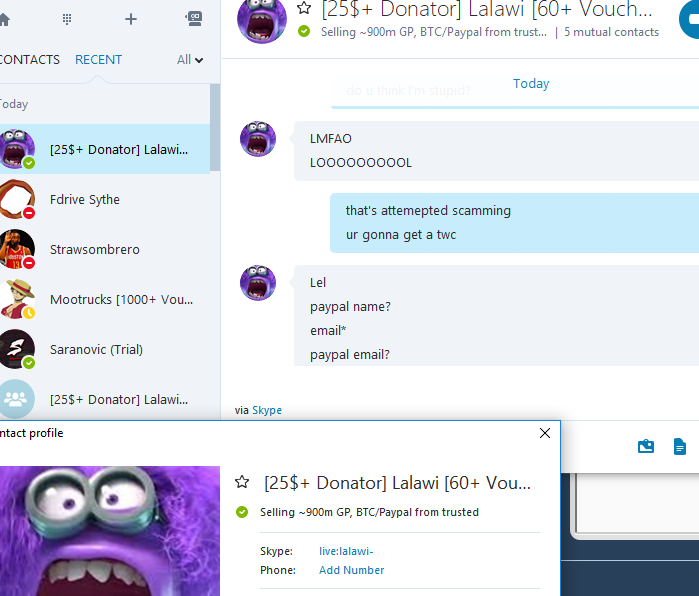Open the Skype home icon

(4, 19)
